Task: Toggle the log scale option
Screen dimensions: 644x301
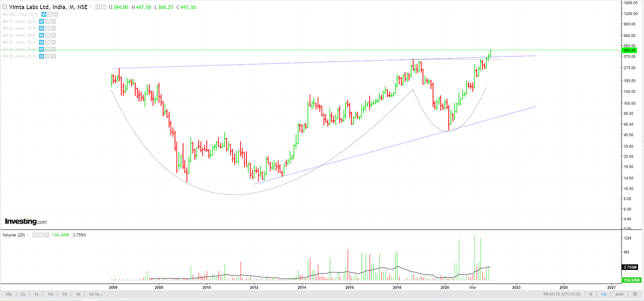Action: coord(604,294)
